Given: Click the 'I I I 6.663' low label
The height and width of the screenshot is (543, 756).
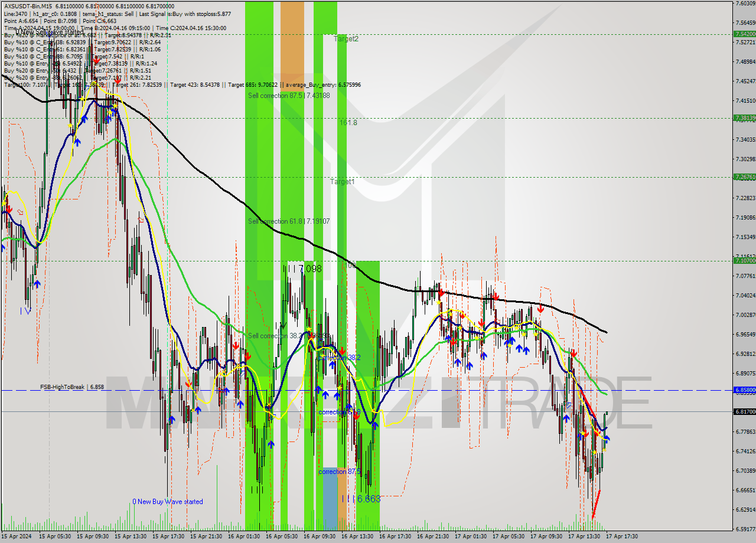Looking at the screenshot, I should pos(361,499).
